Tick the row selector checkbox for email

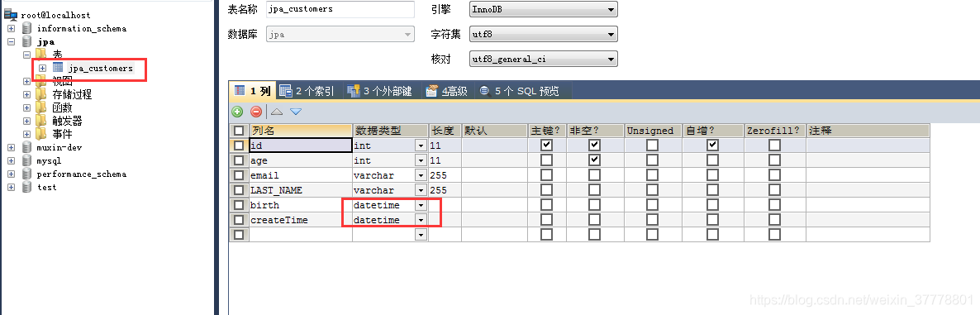click(239, 175)
